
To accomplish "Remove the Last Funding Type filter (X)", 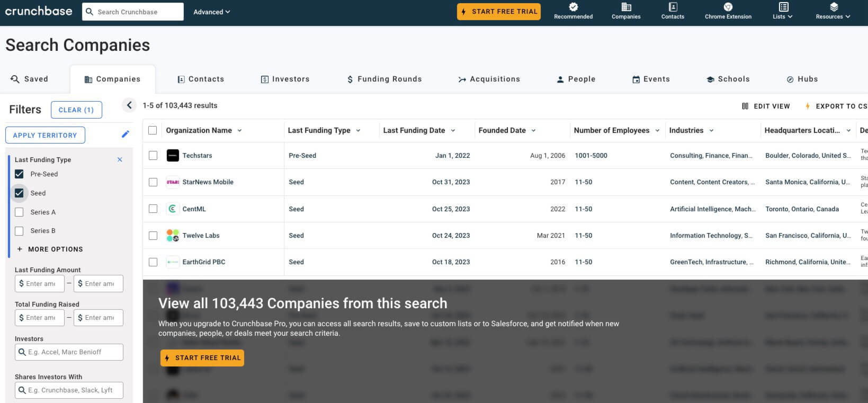I will tap(120, 159).
